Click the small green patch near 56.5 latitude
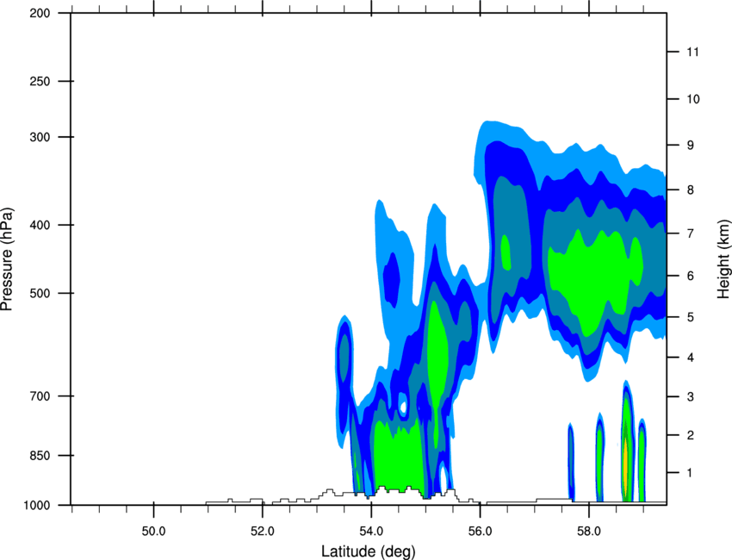Viewport: 732px width, 560px height. 506,252
